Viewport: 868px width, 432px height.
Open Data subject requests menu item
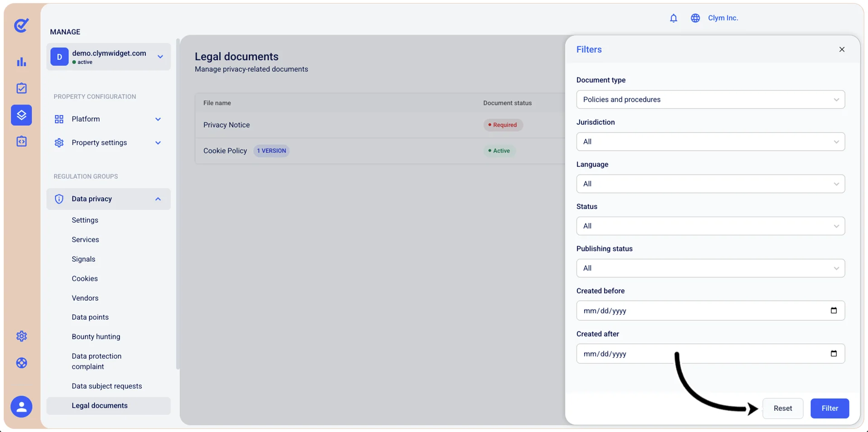(x=107, y=386)
